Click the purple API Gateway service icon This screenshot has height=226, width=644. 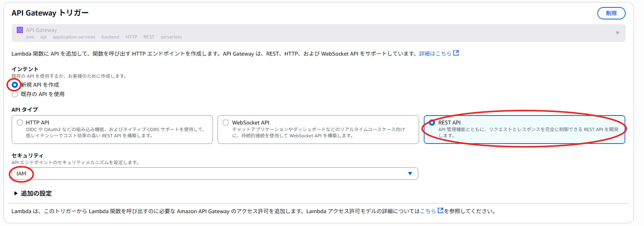(20, 30)
